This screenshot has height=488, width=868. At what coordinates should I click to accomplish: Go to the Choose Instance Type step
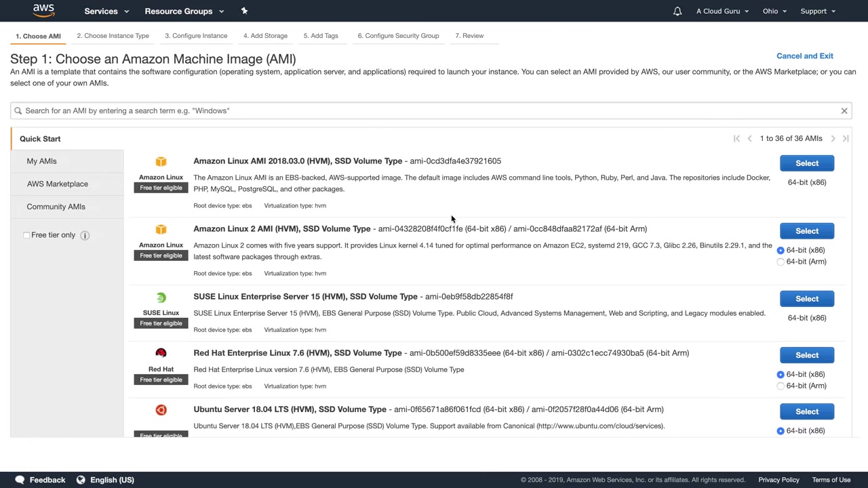pyautogui.click(x=113, y=36)
